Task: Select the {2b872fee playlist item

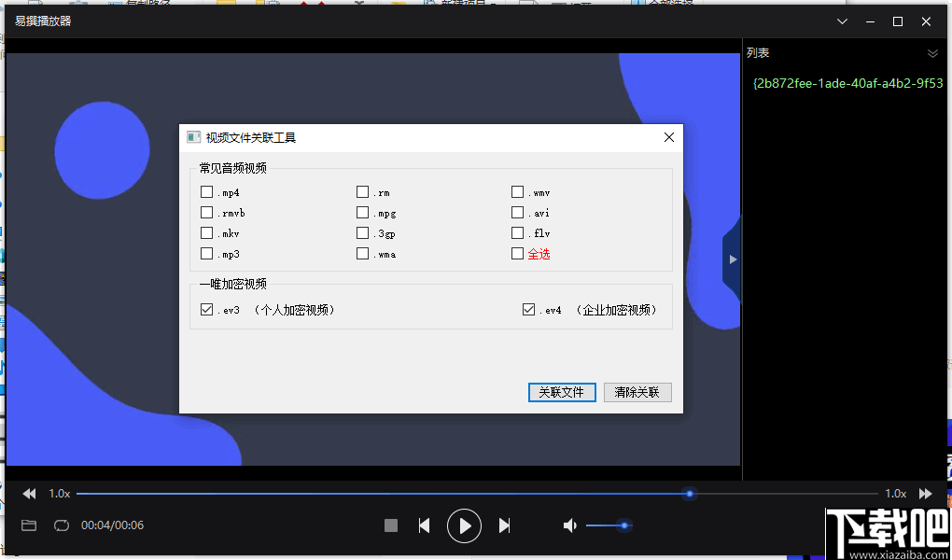Action: pos(845,82)
